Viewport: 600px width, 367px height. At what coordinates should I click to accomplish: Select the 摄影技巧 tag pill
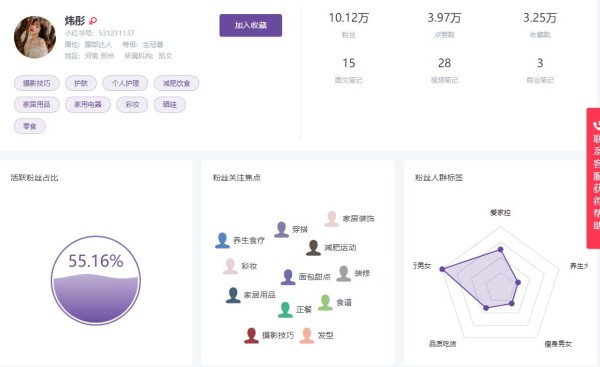click(37, 83)
